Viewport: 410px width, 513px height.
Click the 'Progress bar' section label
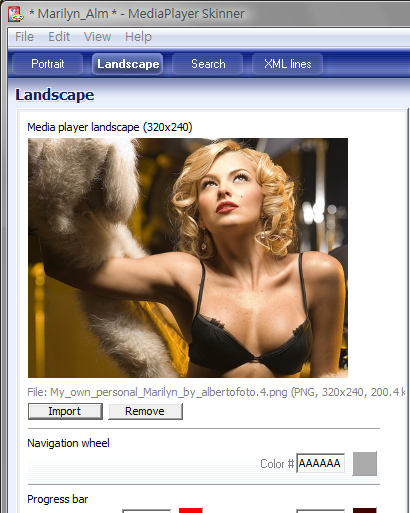point(58,499)
